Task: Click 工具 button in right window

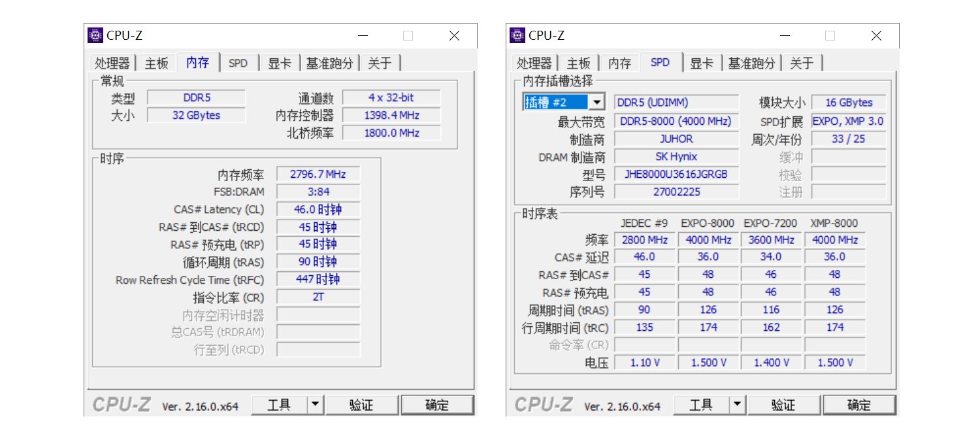Action: pos(701,405)
